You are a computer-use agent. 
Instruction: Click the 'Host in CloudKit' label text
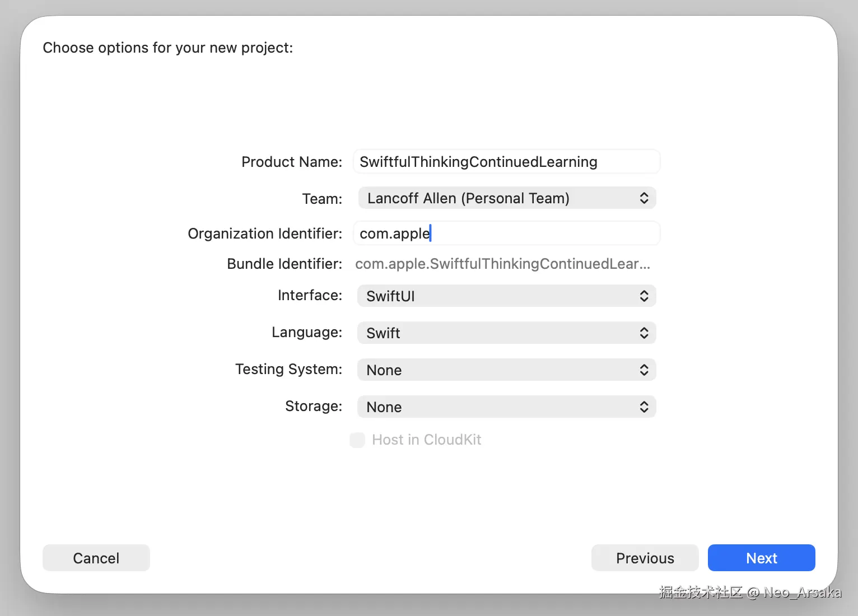tap(426, 440)
